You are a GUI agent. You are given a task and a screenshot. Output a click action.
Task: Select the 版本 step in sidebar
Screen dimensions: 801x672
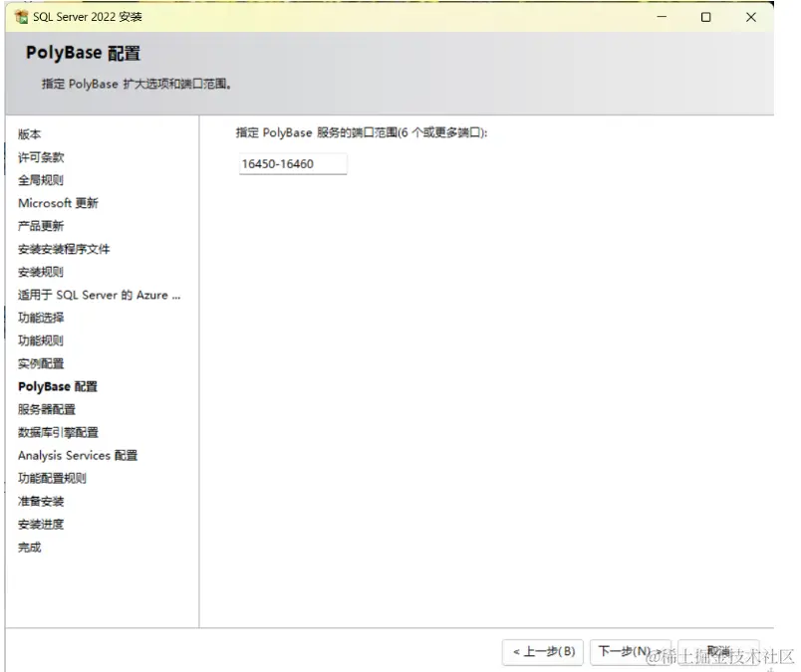(x=30, y=134)
